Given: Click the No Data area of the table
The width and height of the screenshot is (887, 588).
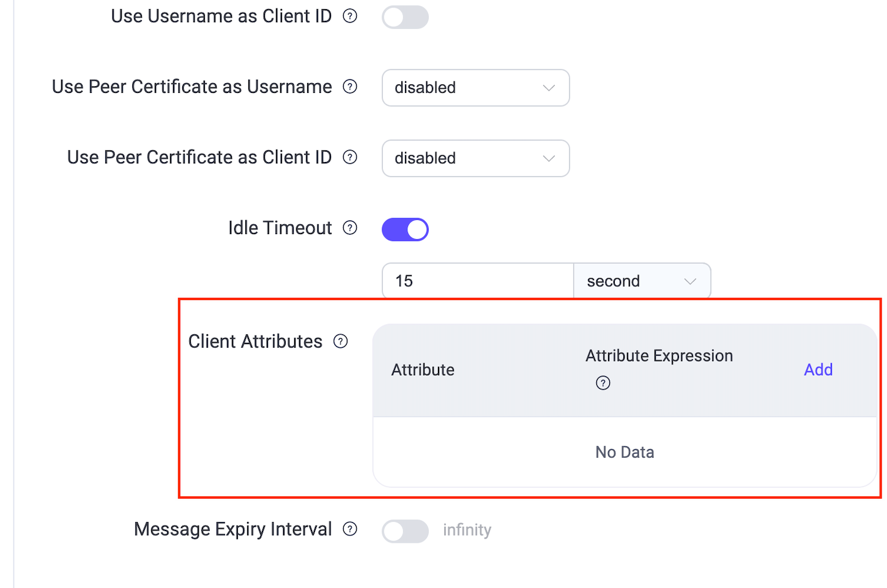Looking at the screenshot, I should pos(624,452).
